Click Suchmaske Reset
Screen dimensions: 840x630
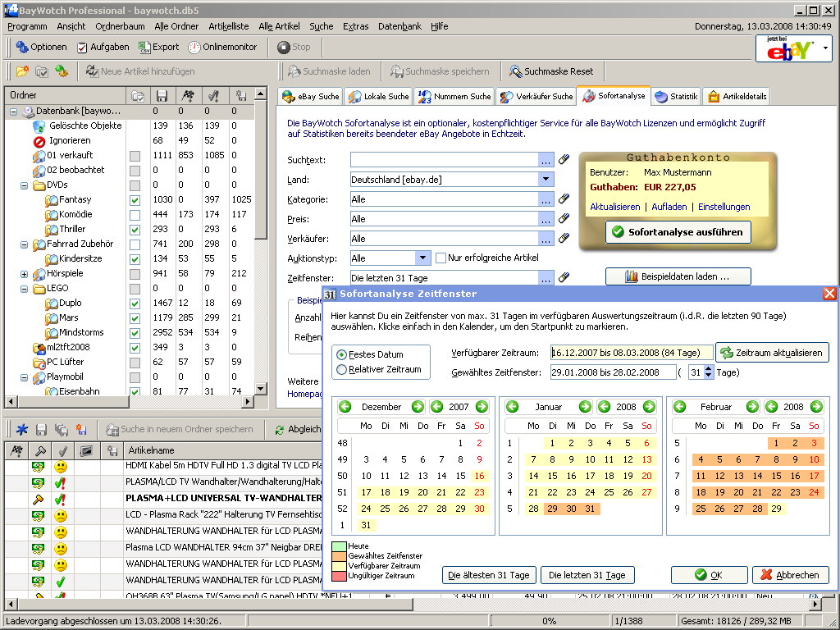[551, 71]
